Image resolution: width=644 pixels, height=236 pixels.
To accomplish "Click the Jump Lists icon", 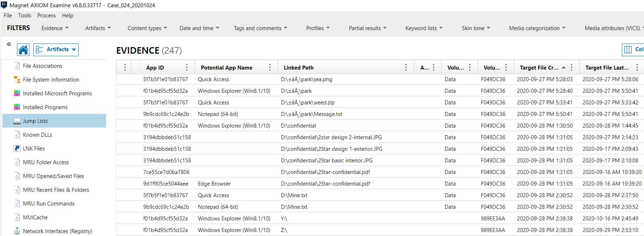I will coord(17,121).
